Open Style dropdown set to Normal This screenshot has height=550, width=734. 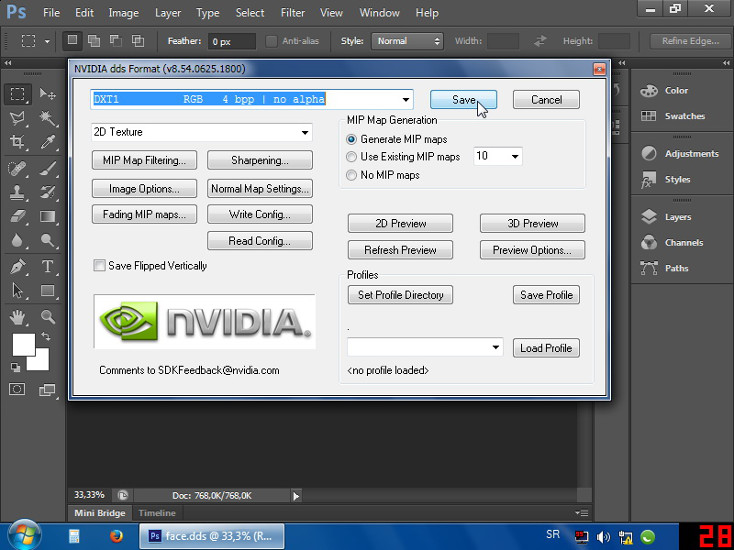(x=407, y=41)
